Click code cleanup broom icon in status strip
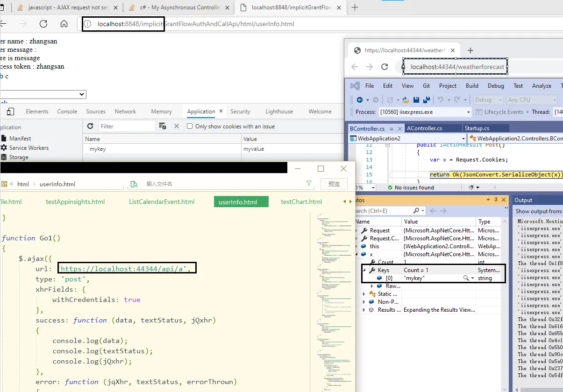Screen dimensions: 563x392 pos(471,188)
